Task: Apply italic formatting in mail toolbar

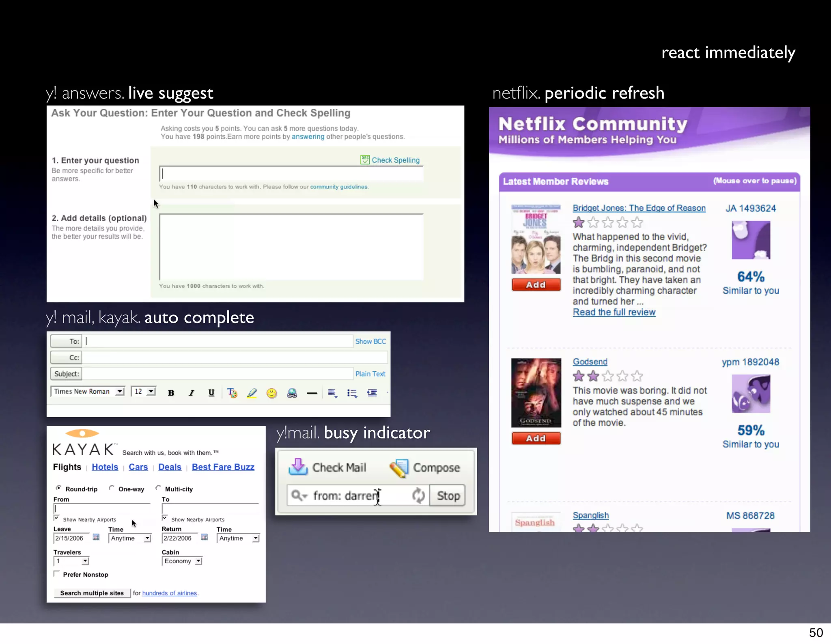Action: (x=192, y=392)
